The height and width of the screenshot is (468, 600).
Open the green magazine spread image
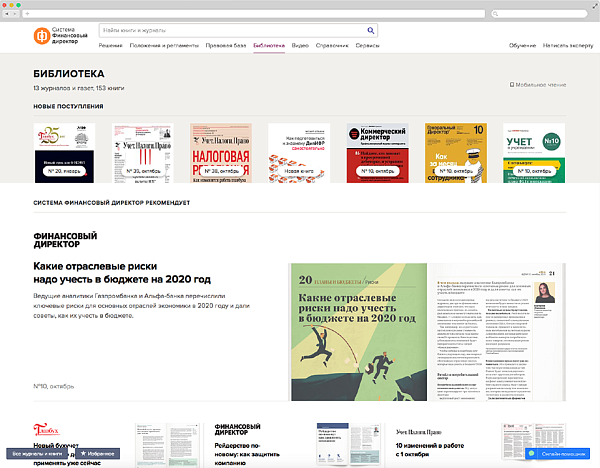pos(427,332)
